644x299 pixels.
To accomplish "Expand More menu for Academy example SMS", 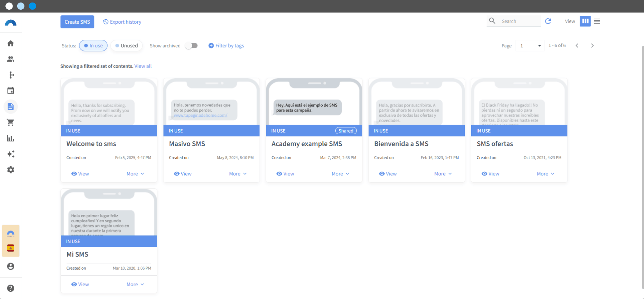I will tap(340, 174).
